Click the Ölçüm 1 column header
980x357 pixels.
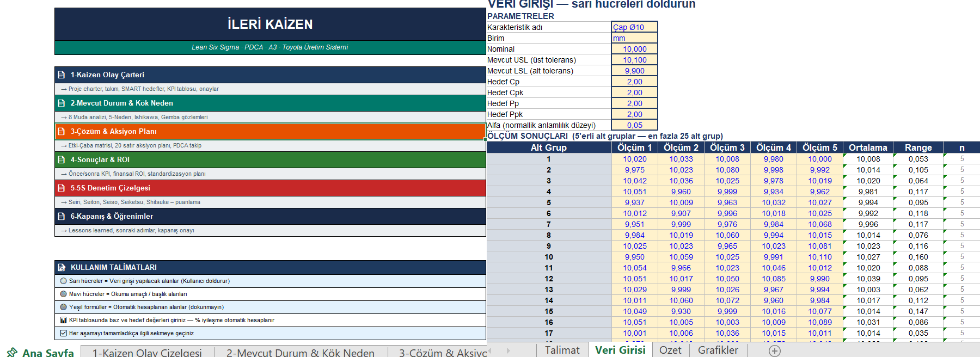point(635,147)
